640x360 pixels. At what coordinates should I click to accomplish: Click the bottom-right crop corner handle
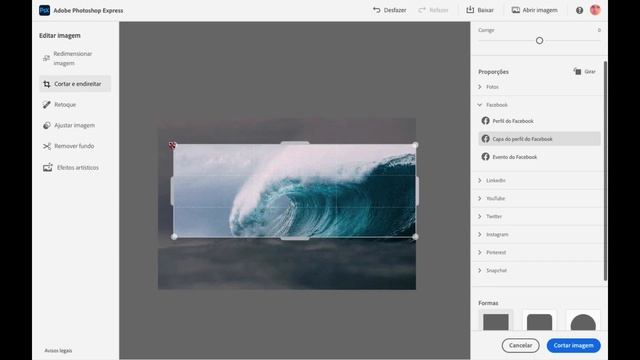click(x=415, y=237)
